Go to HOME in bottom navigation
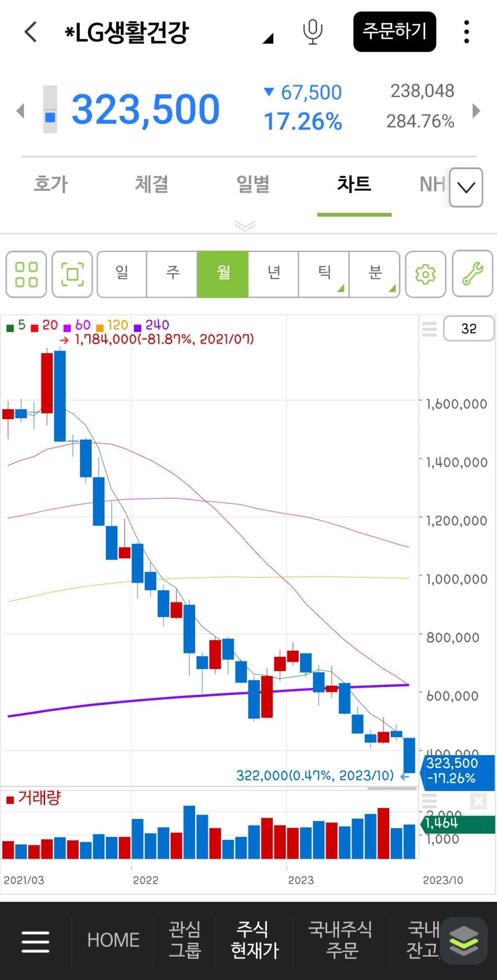497x980 pixels. point(113,940)
